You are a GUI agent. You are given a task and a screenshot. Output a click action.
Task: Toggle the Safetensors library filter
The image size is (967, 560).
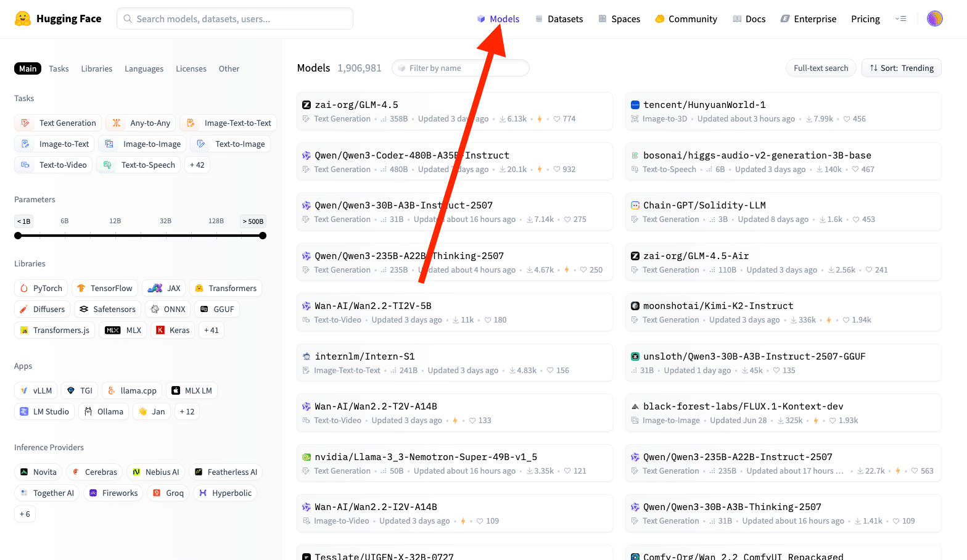click(x=107, y=309)
